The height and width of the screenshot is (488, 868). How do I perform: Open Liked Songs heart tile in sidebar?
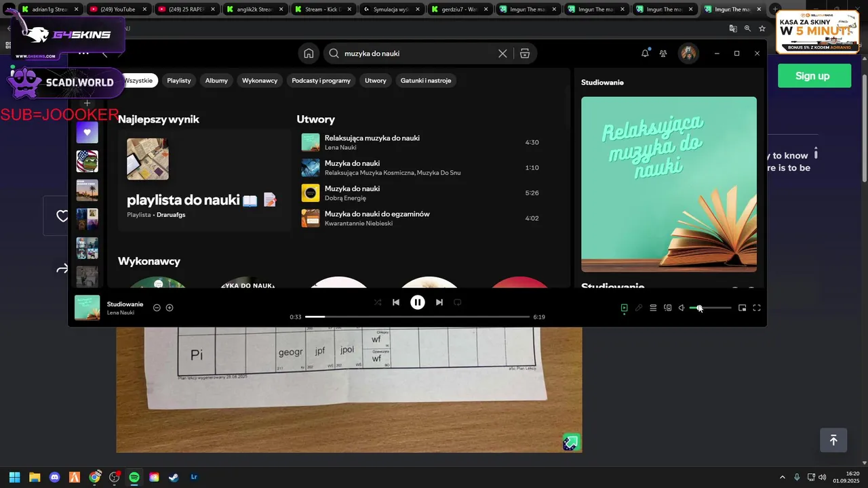point(87,132)
